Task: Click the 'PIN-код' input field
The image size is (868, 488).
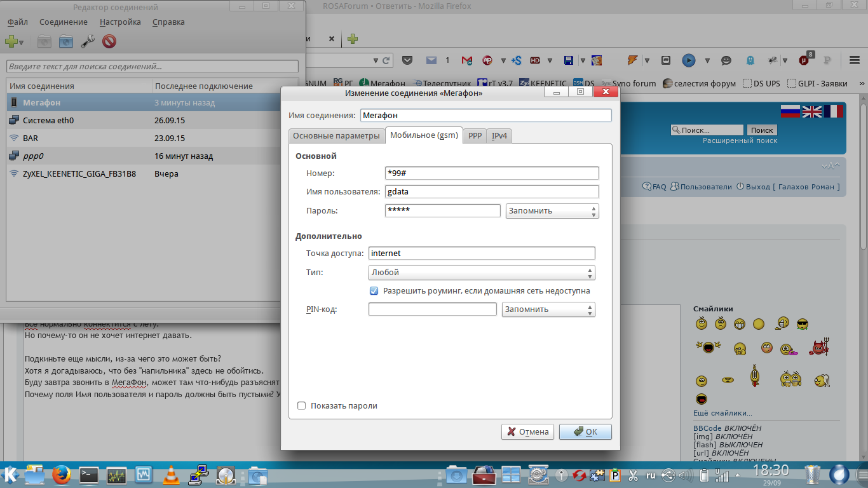Action: click(x=432, y=309)
